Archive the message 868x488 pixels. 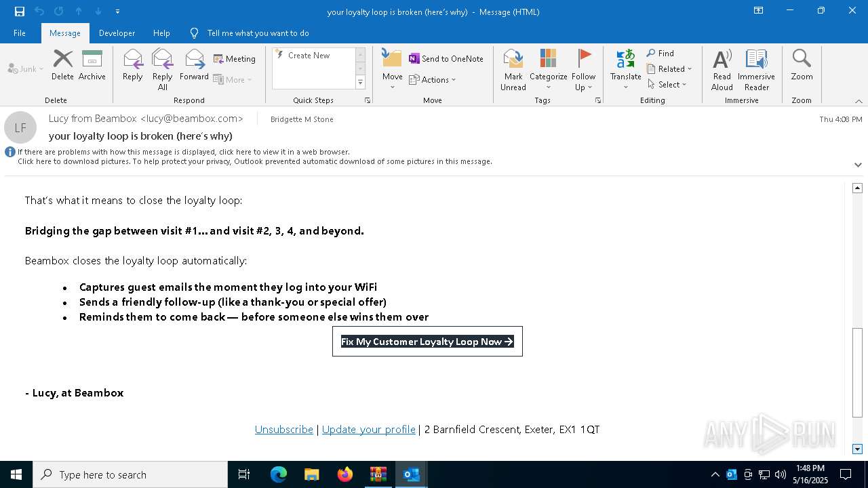point(92,65)
